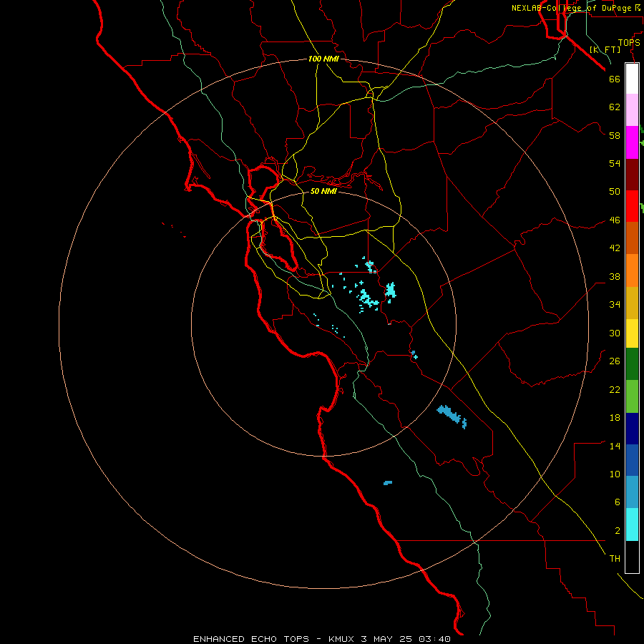Click legend value "18"
This screenshot has height=644, width=644.
click(x=615, y=418)
